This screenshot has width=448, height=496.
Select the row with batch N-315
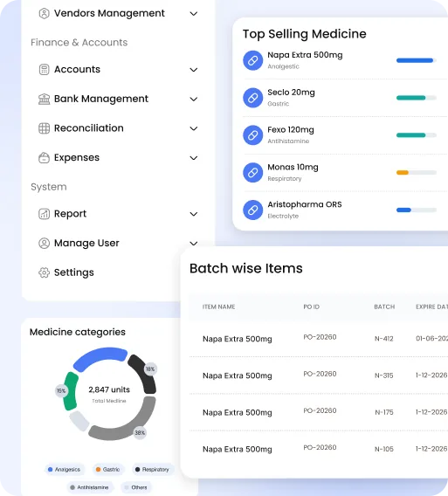point(319,375)
